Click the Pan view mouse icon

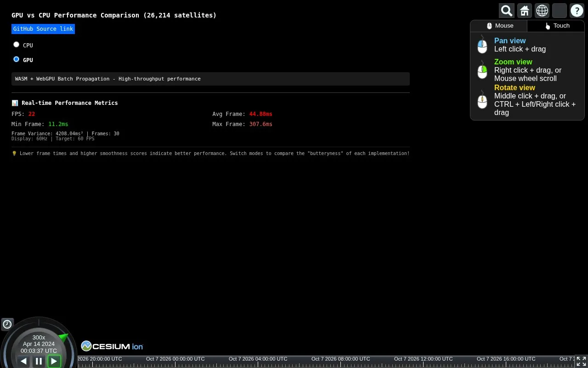pyautogui.click(x=482, y=45)
